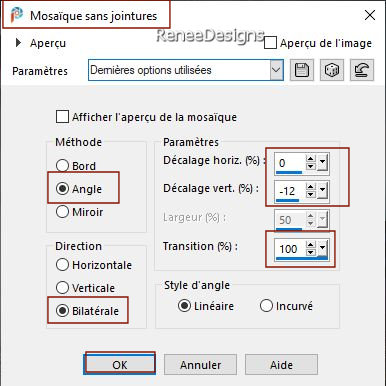386x386 pixels.
Task: Select the Incurvé angle style
Action: click(266, 306)
